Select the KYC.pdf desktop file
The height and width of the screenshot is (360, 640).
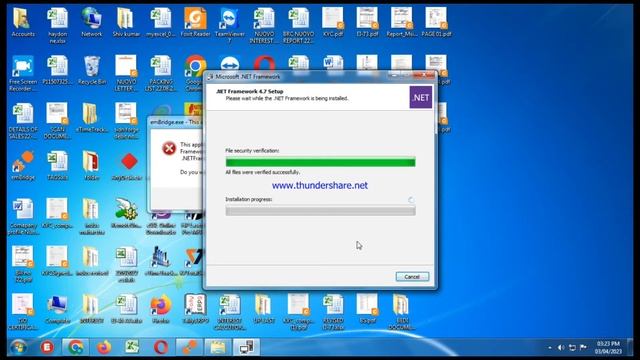point(333,23)
